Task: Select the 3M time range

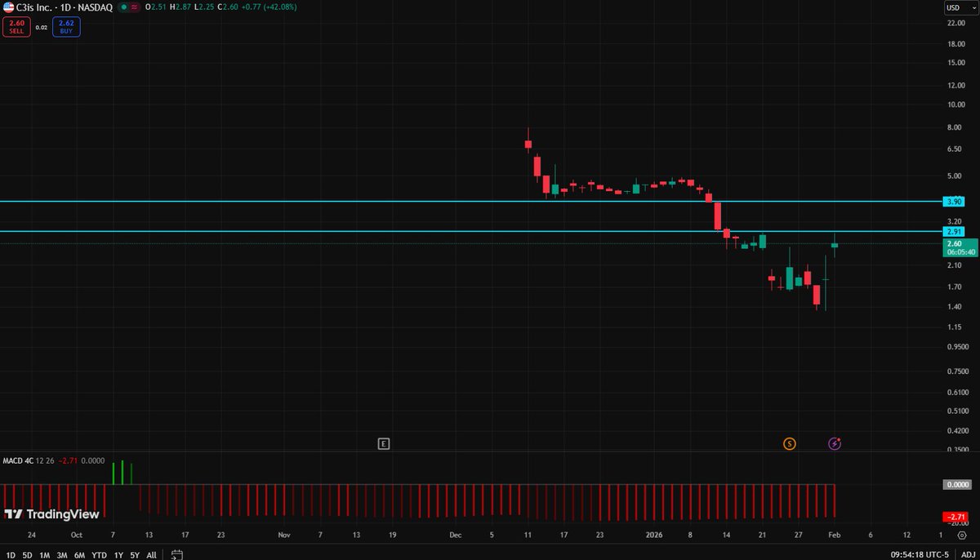Action: pos(61,555)
